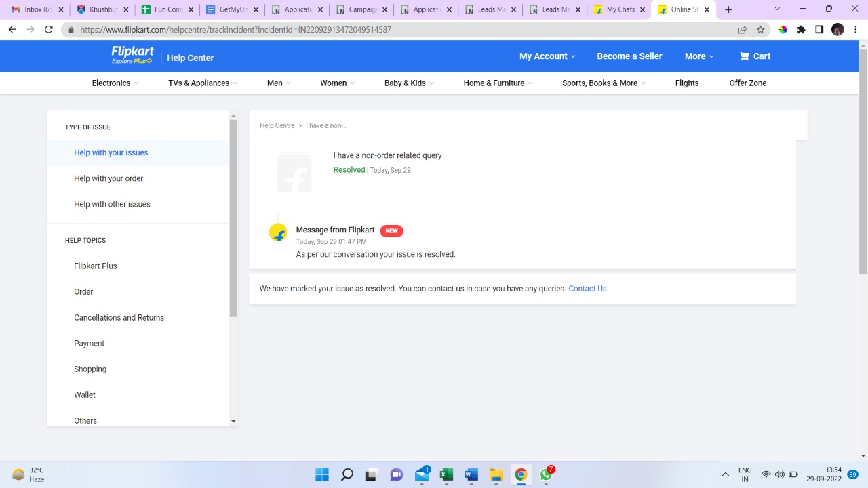
Task: Select Help with your order
Action: (108, 178)
